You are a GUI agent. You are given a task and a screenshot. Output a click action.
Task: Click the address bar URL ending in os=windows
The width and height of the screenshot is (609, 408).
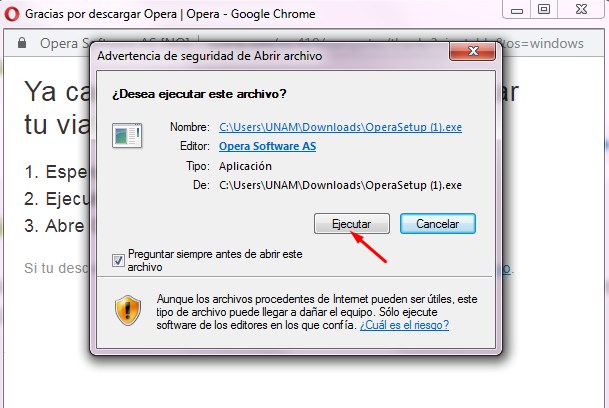[543, 44]
